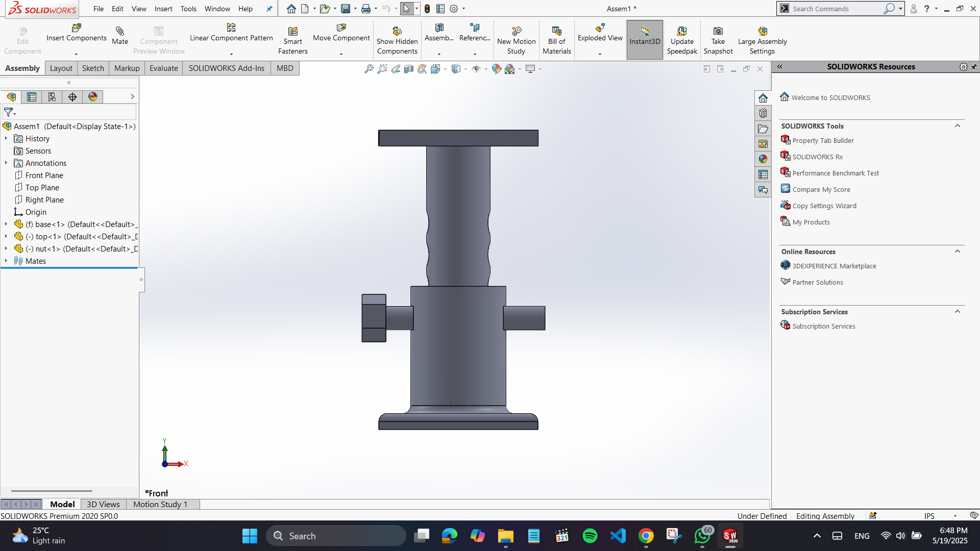The height and width of the screenshot is (551, 980).
Task: Click Windows taskbar Search box
Action: (336, 536)
